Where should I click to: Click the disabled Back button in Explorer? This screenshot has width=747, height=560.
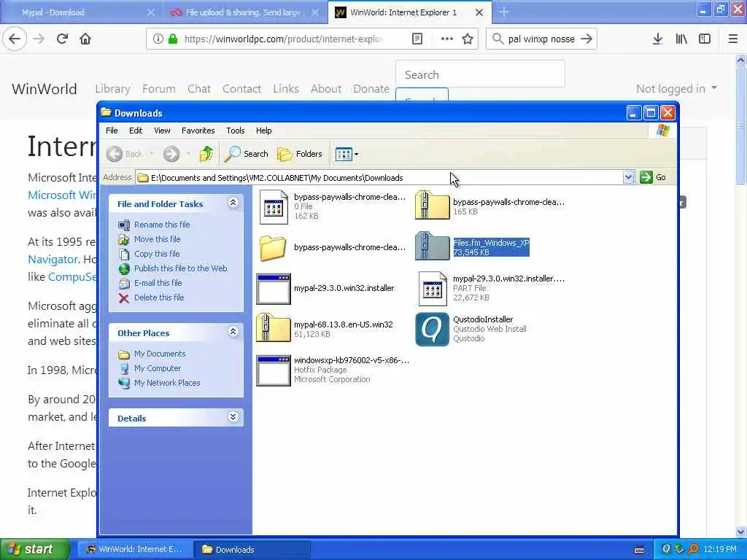[125, 154]
